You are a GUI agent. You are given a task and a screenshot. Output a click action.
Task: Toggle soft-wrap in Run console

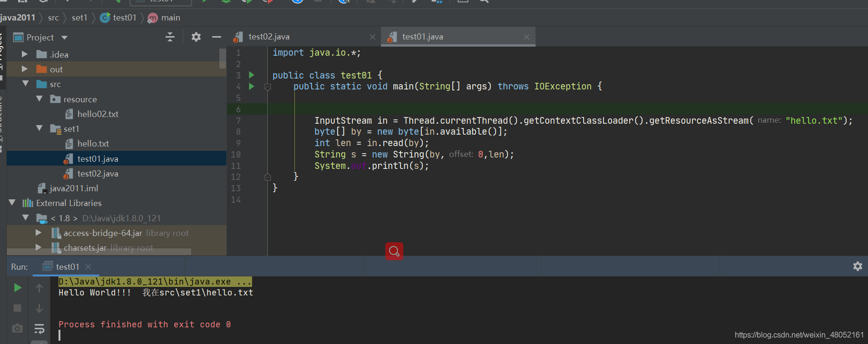coord(39,328)
